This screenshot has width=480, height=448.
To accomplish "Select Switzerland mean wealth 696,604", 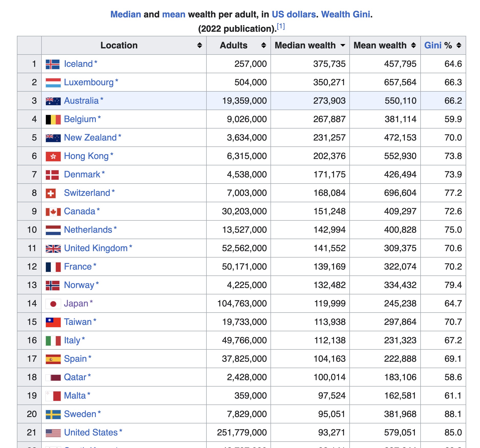I will [x=400, y=193].
